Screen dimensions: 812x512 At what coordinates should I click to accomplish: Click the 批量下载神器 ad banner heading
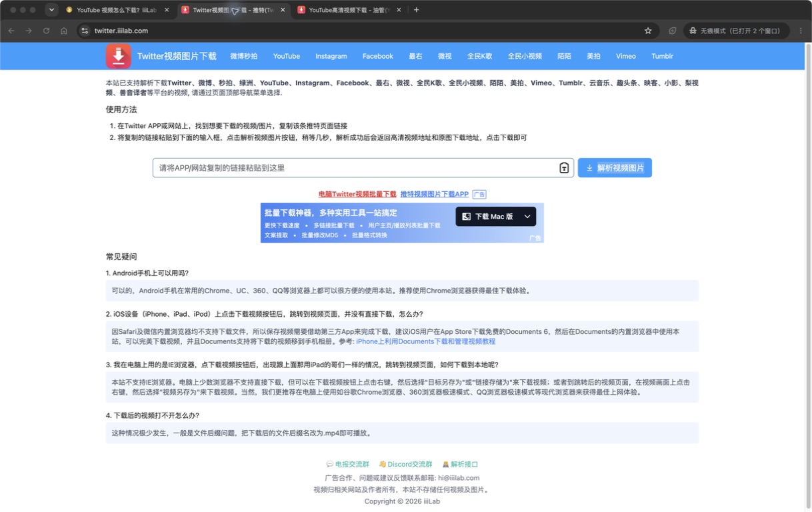coord(331,213)
